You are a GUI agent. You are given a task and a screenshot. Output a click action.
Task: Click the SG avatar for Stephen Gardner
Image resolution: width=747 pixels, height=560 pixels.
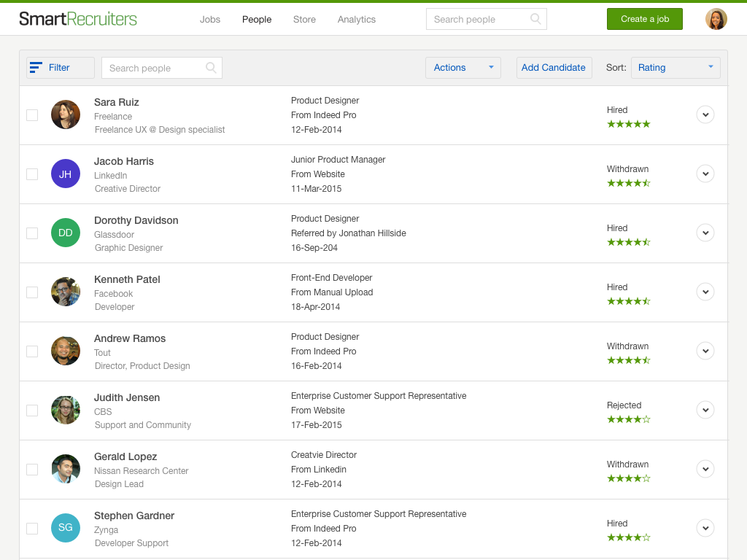click(x=66, y=528)
